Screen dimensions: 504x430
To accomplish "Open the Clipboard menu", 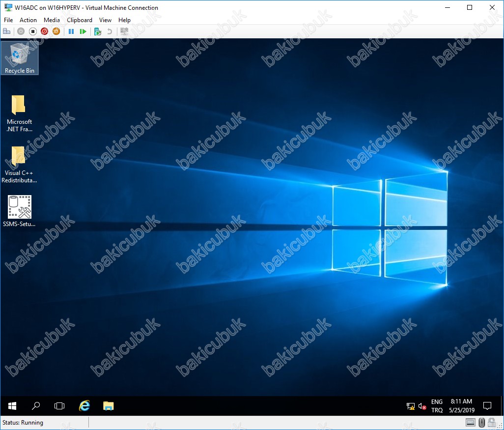I will [80, 20].
